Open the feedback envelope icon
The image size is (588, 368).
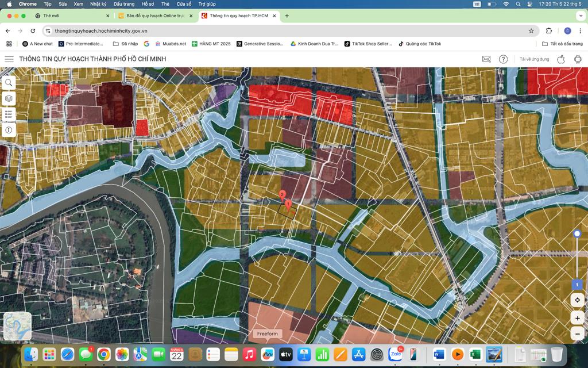tap(486, 59)
